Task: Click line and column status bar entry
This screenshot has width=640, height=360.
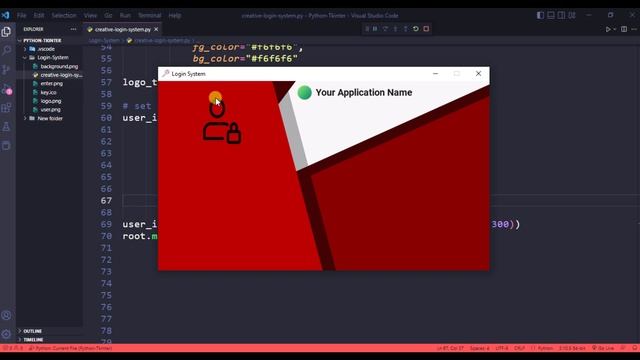Action: pyautogui.click(x=450, y=348)
